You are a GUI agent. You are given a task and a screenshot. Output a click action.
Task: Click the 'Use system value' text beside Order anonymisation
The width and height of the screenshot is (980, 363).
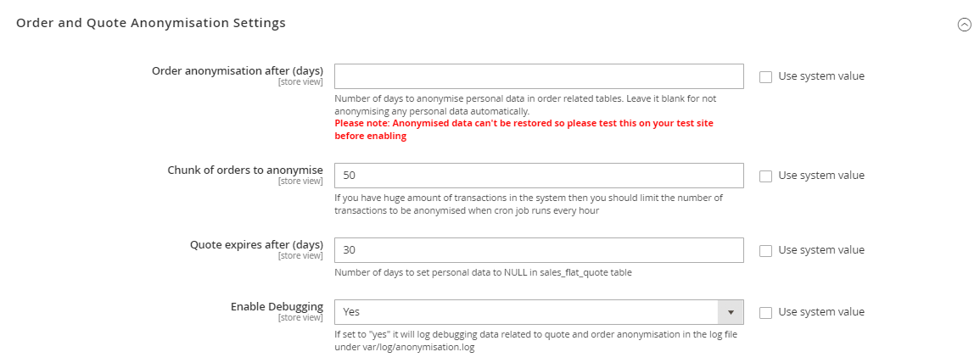(x=820, y=76)
